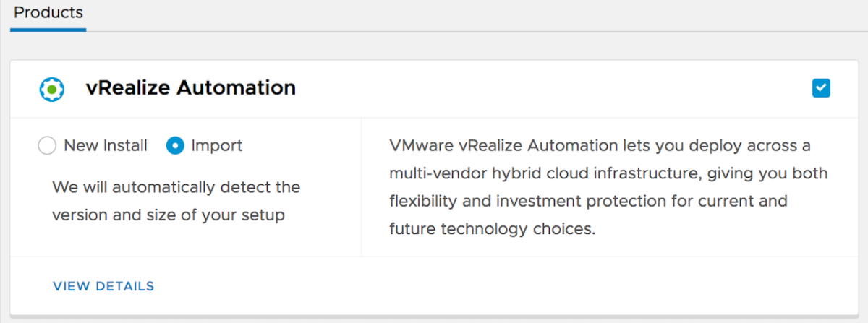Click the "flexibility and investment protection" description line
The image size is (868, 323).
point(587,201)
